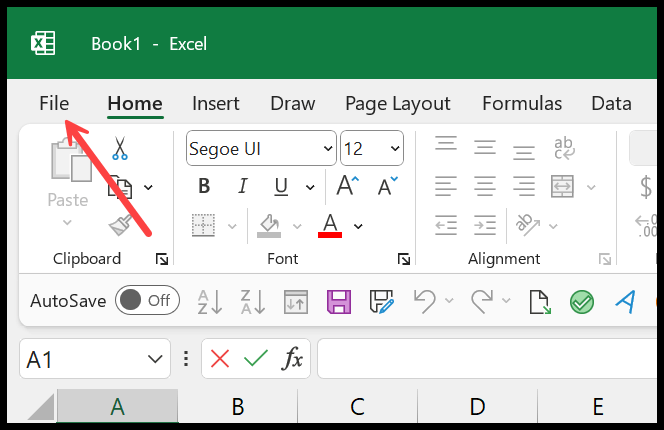Go to Page Layout tab
Screen dimensions: 664x430
click(x=398, y=104)
